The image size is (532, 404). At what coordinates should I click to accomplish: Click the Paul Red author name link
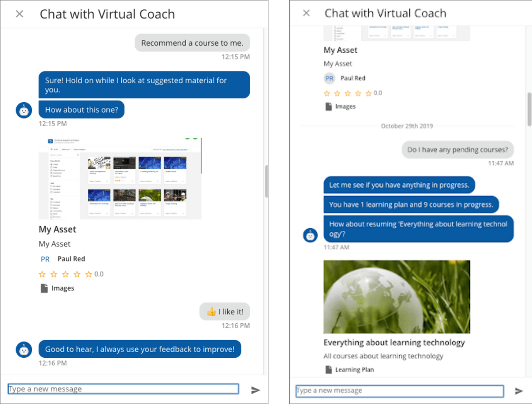[x=71, y=259]
